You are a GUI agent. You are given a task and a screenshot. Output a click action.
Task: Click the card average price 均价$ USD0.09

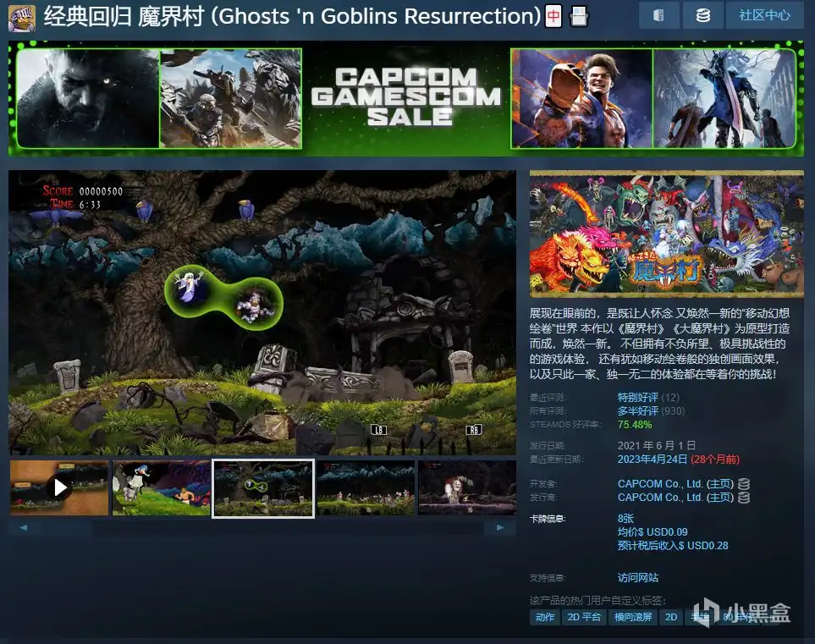coord(653,532)
